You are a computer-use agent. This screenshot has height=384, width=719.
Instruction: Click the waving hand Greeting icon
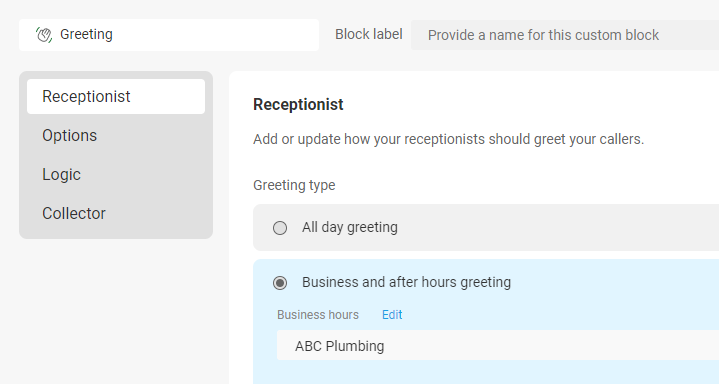(x=44, y=34)
